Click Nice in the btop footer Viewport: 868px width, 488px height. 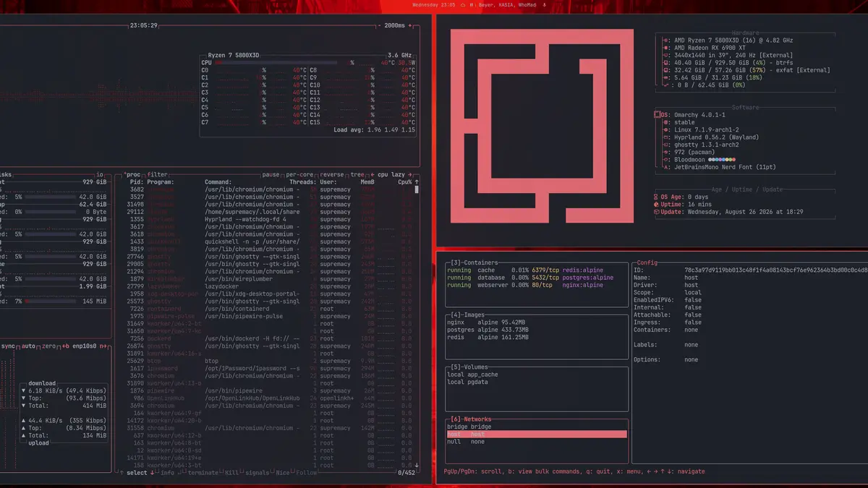click(x=283, y=473)
